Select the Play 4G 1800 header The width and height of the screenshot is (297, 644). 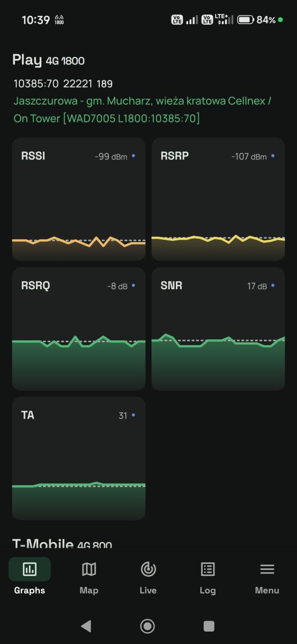coord(48,60)
